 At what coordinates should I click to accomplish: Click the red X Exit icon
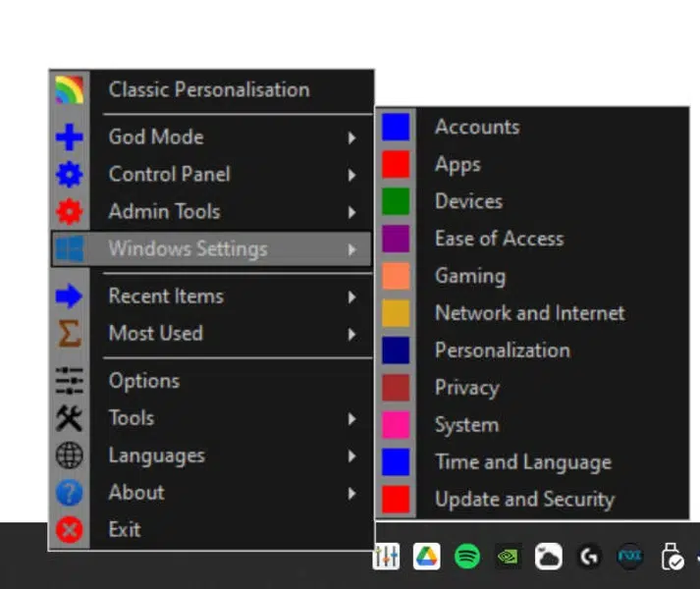click(69, 530)
